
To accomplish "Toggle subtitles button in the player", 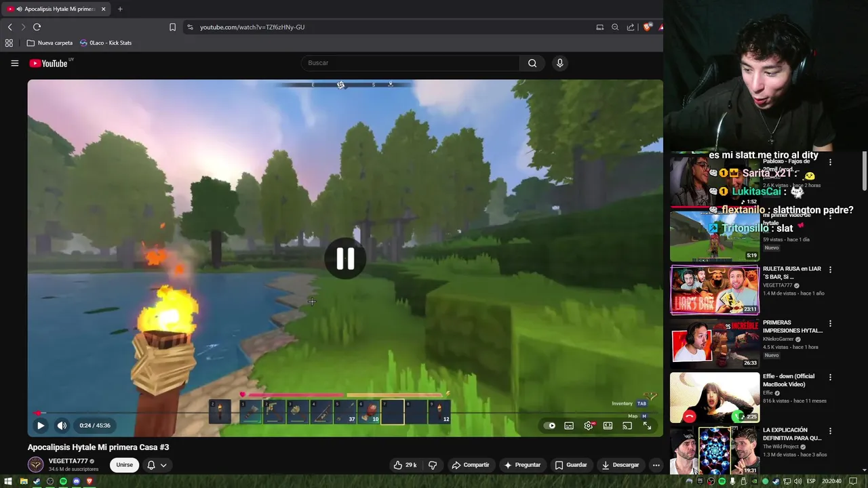I will (x=569, y=426).
